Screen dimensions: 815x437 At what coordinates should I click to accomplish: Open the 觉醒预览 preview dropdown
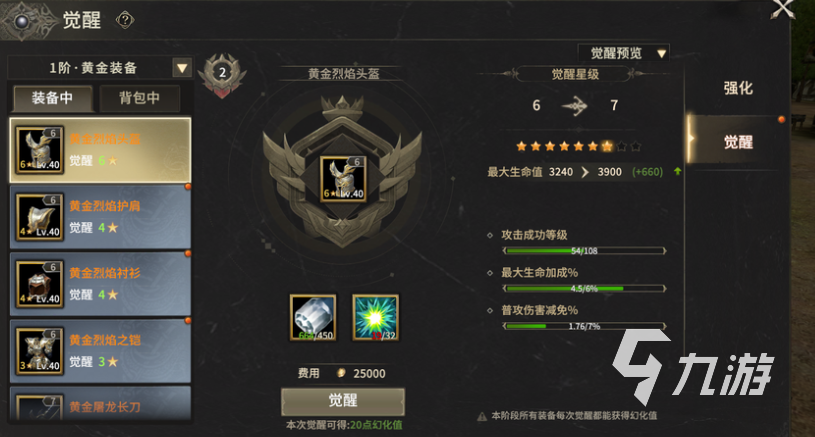(x=623, y=53)
